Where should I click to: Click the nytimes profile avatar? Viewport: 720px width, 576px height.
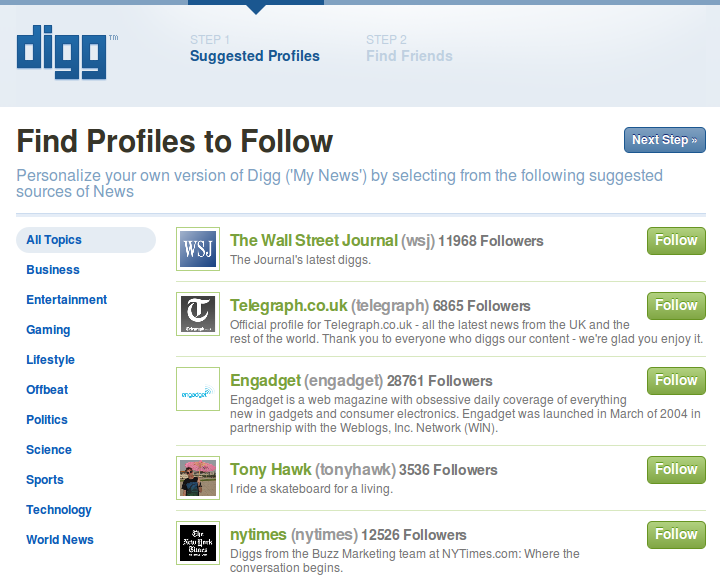(x=198, y=543)
